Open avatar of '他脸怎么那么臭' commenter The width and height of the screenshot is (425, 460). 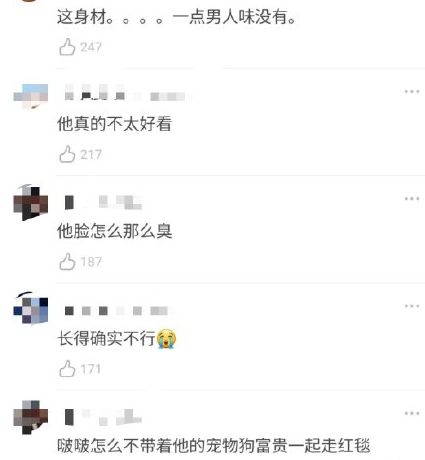[x=31, y=203]
